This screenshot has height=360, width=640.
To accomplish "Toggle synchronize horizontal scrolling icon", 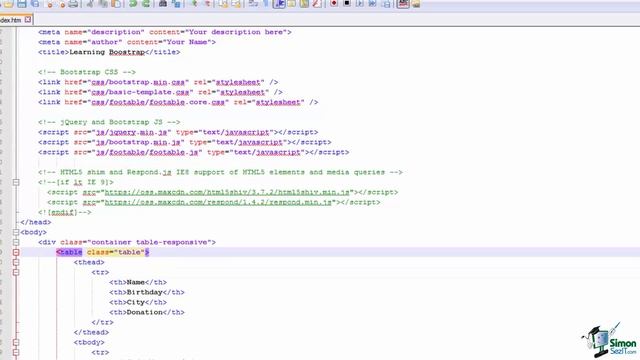I will (236, 4).
